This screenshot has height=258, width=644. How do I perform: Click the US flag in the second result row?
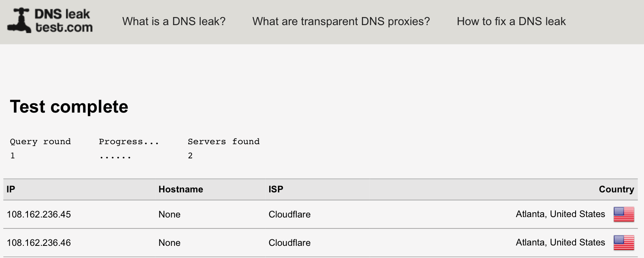pyautogui.click(x=624, y=243)
